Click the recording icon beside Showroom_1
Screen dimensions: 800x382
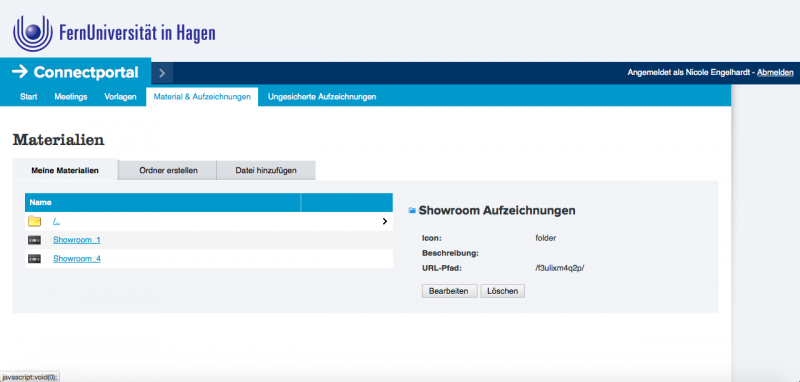click(34, 240)
